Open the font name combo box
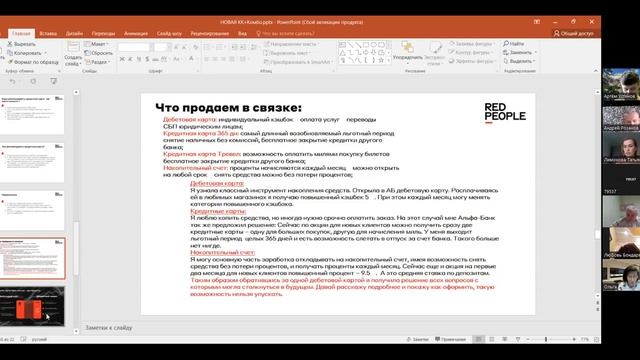 pyautogui.click(x=136, y=47)
